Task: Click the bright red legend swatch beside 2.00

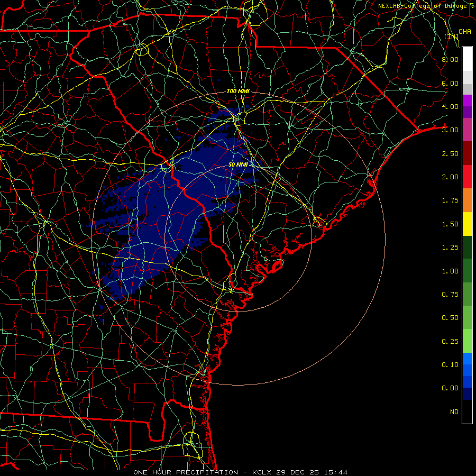Action: [467, 177]
